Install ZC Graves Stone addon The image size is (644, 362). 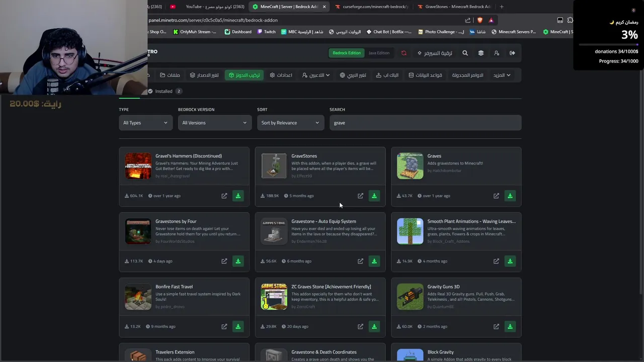click(374, 326)
